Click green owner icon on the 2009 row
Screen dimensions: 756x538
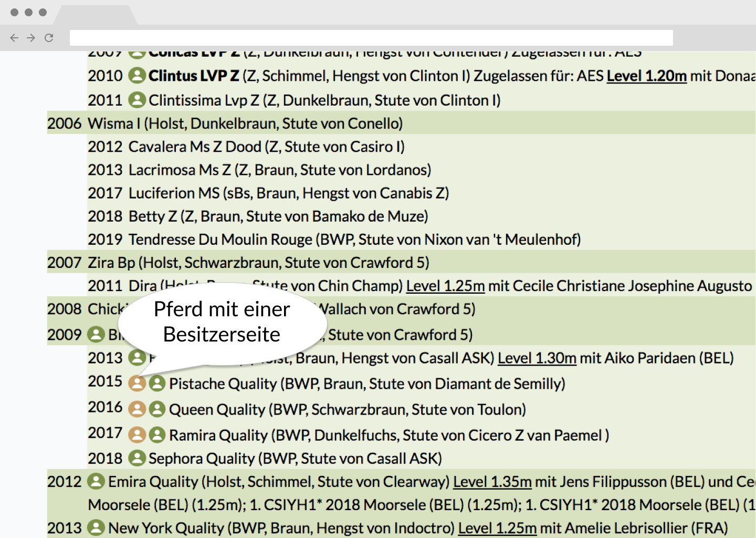pyautogui.click(x=96, y=334)
